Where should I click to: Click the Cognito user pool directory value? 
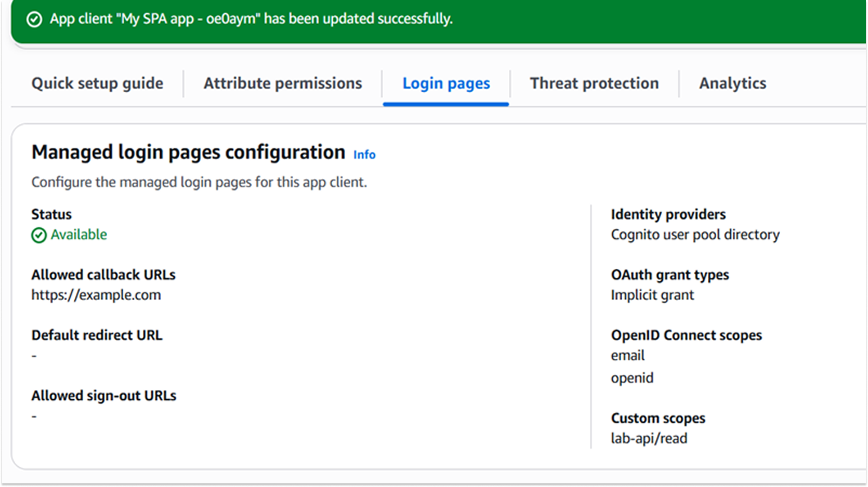(695, 234)
